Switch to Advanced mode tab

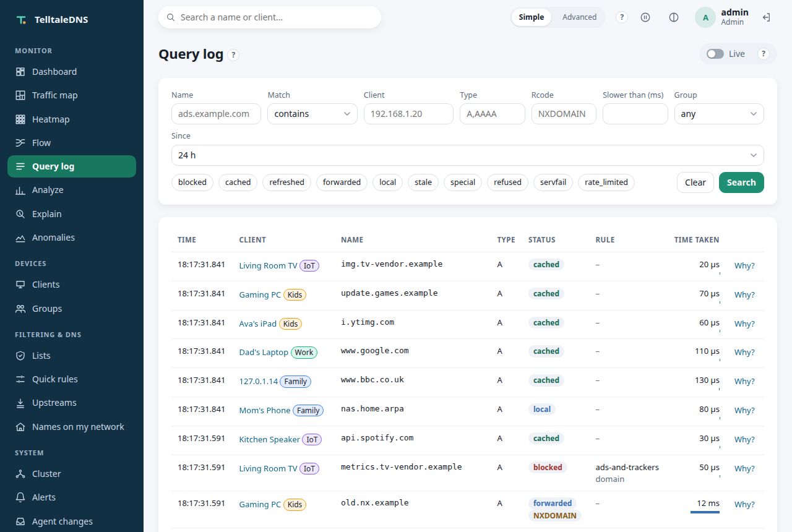click(579, 17)
